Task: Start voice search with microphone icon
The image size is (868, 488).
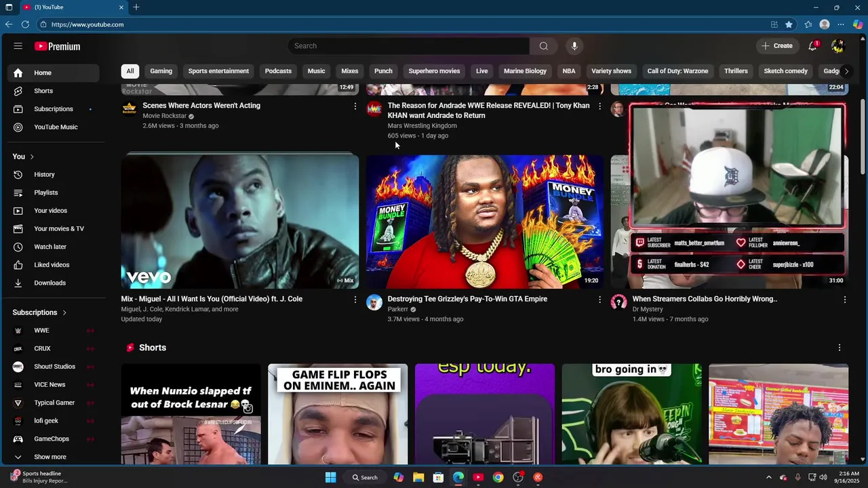Action: pos(574,46)
